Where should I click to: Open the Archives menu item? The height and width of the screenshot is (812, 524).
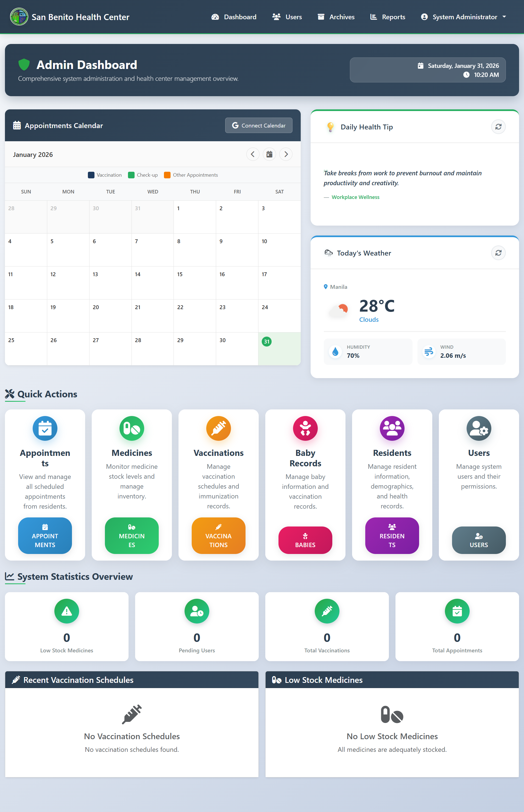(336, 17)
